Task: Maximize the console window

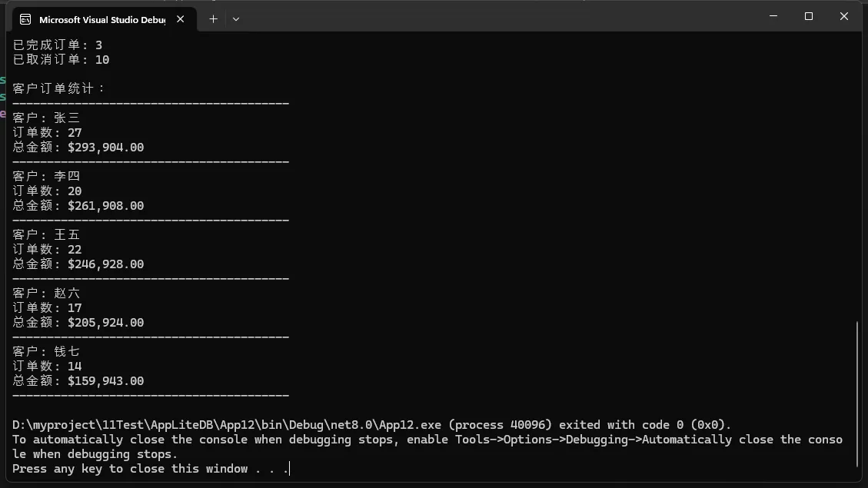Action: pyautogui.click(x=809, y=16)
